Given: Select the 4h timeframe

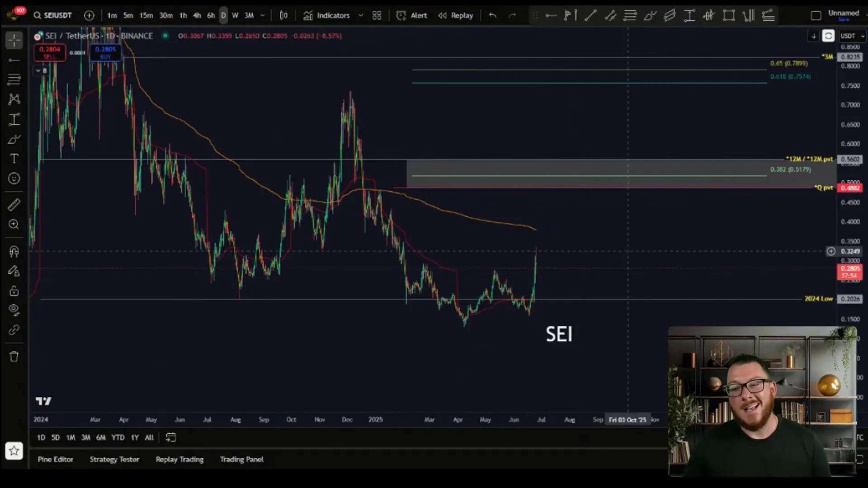Looking at the screenshot, I should click(197, 15).
